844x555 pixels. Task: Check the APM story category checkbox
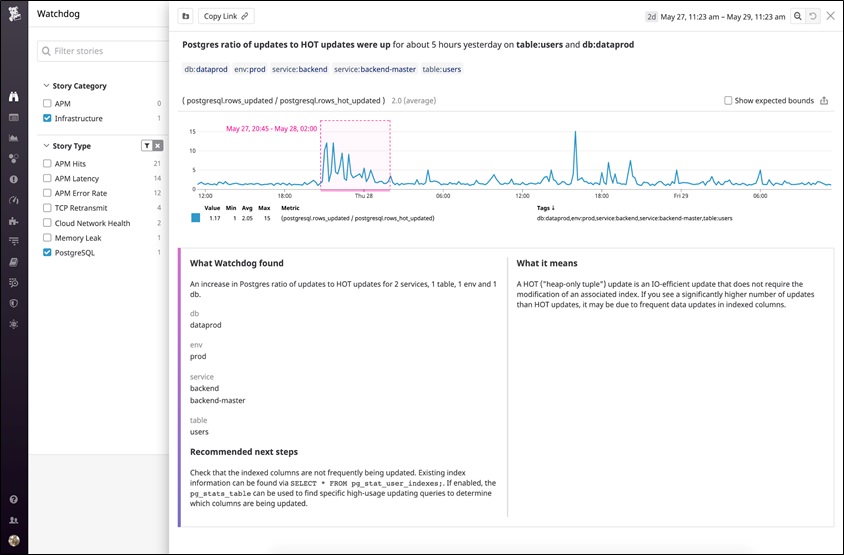(47, 103)
